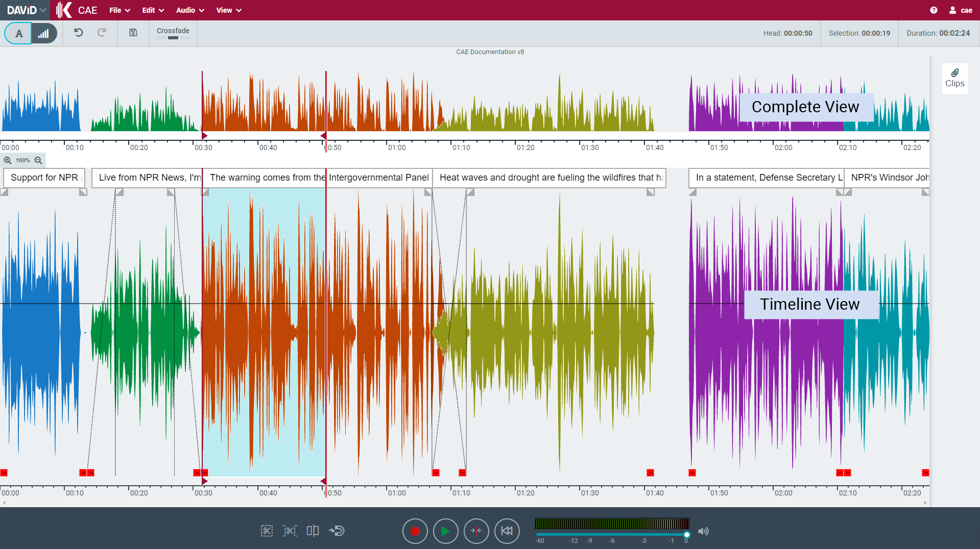Click the zoom-in magnifier icon
Image resolution: width=980 pixels, height=549 pixels.
pos(7,160)
